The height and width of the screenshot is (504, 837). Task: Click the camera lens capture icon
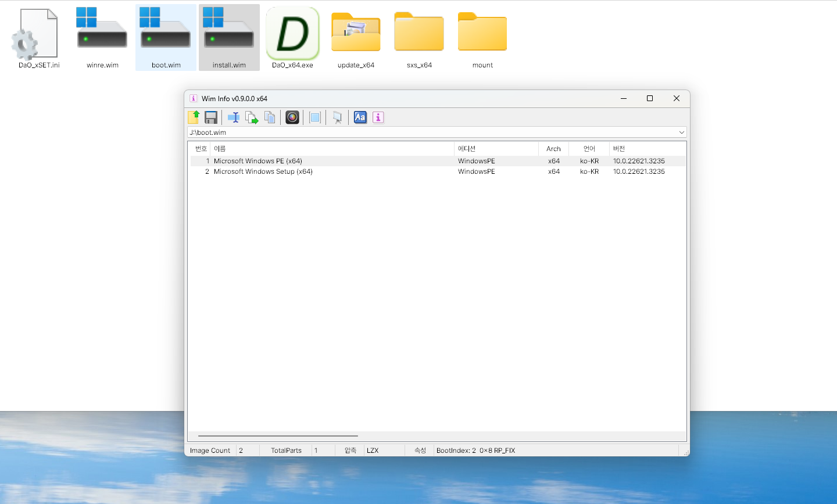point(292,117)
